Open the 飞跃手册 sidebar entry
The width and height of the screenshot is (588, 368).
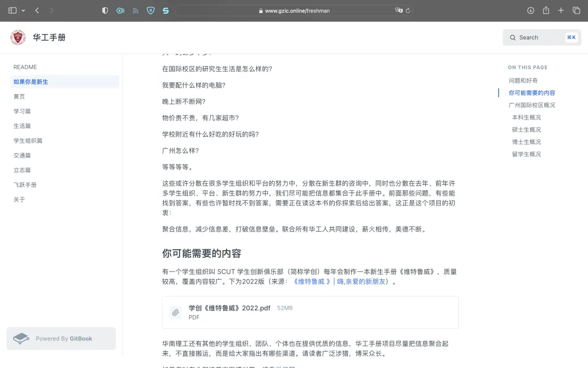point(25,185)
